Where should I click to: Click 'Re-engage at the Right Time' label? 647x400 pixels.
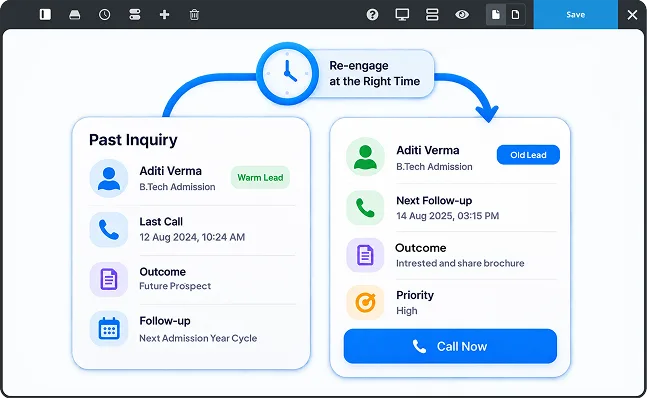click(375, 73)
